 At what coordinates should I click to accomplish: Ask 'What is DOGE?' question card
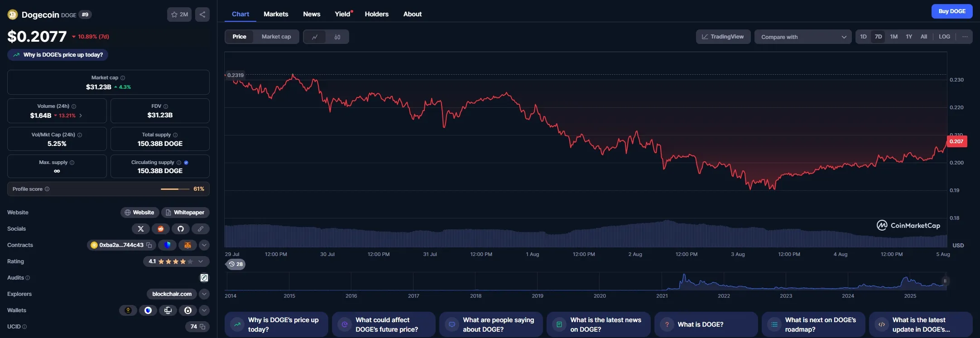tap(706, 324)
